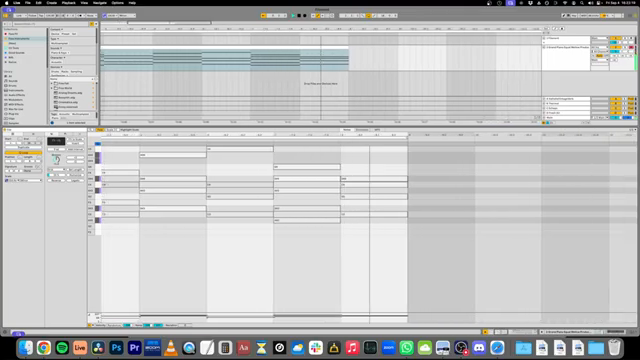640x360 pixels.
Task: Expand the Free World folder
Action: (x=51, y=88)
